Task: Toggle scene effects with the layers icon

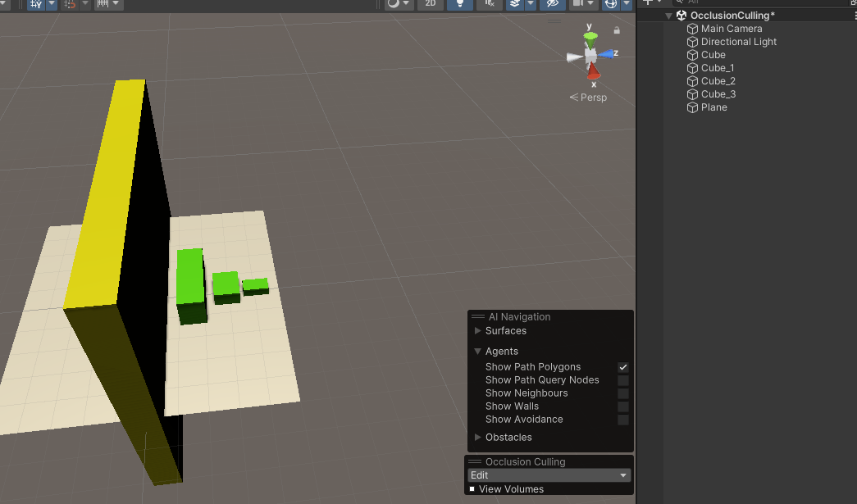Action: [515, 4]
